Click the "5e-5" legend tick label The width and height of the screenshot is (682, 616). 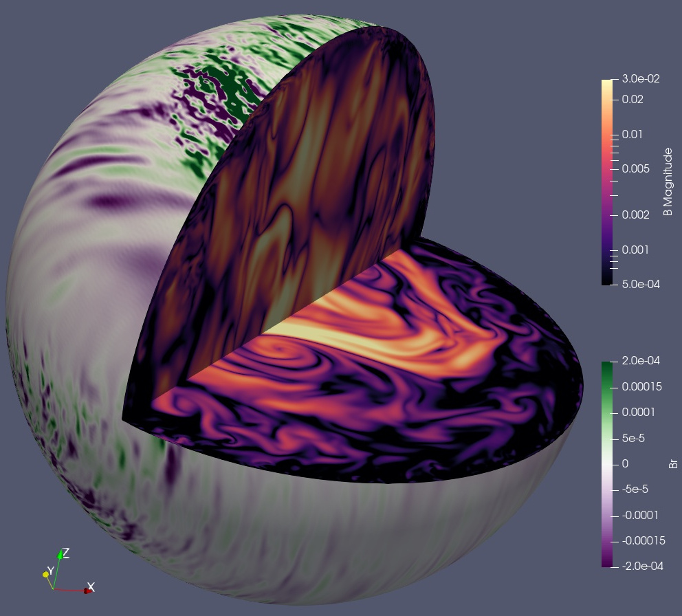tap(633, 438)
